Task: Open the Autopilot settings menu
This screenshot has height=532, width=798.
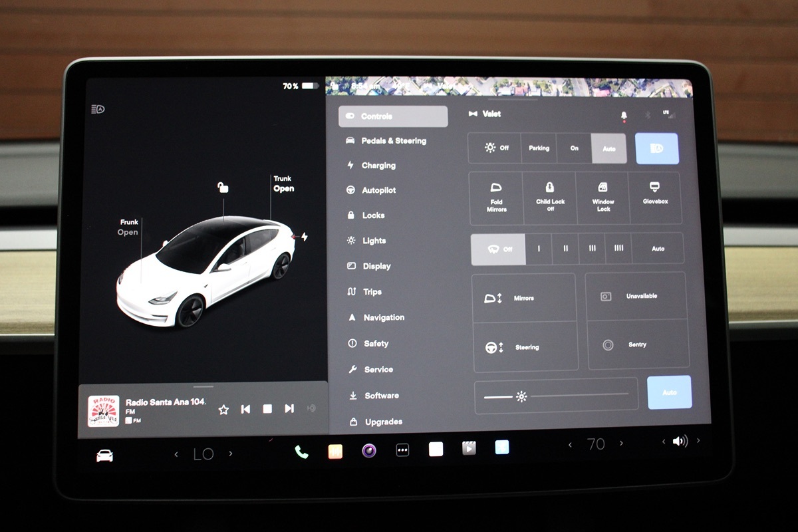Action: click(378, 190)
